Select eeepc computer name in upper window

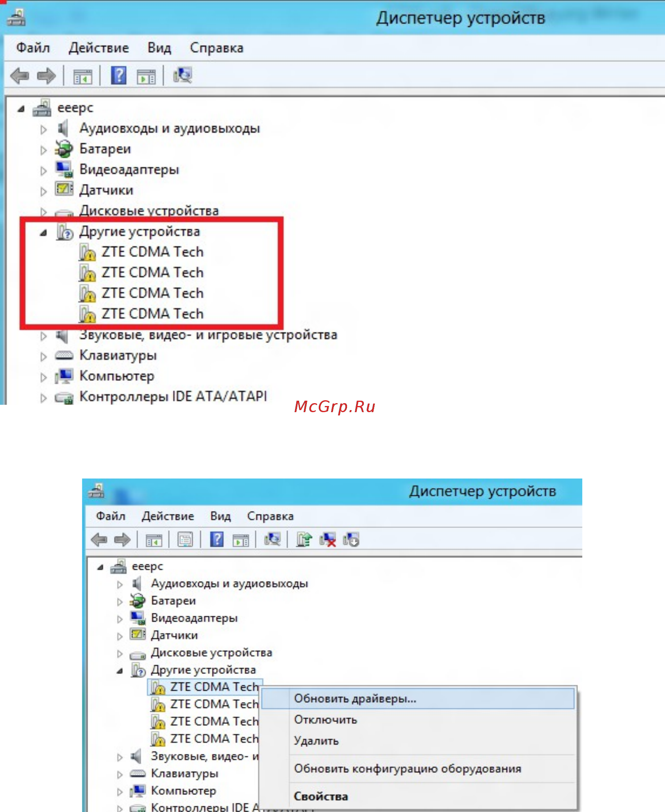[75, 108]
